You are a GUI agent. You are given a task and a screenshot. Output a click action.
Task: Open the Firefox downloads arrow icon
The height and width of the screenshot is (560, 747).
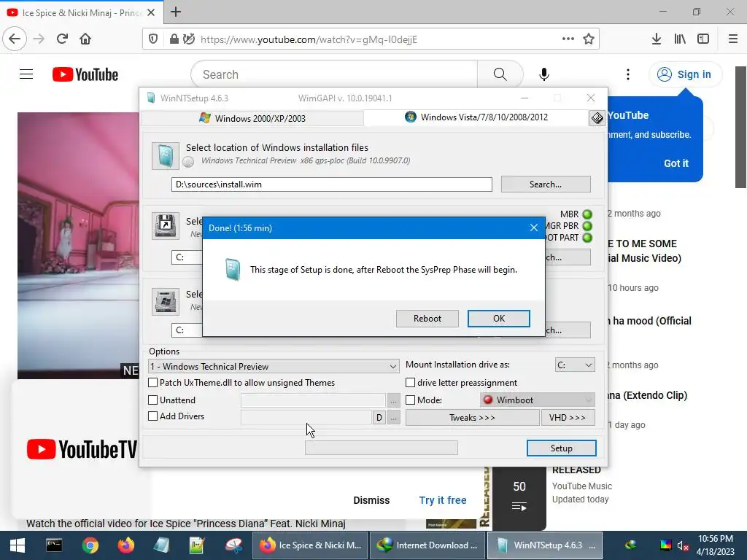point(657,39)
